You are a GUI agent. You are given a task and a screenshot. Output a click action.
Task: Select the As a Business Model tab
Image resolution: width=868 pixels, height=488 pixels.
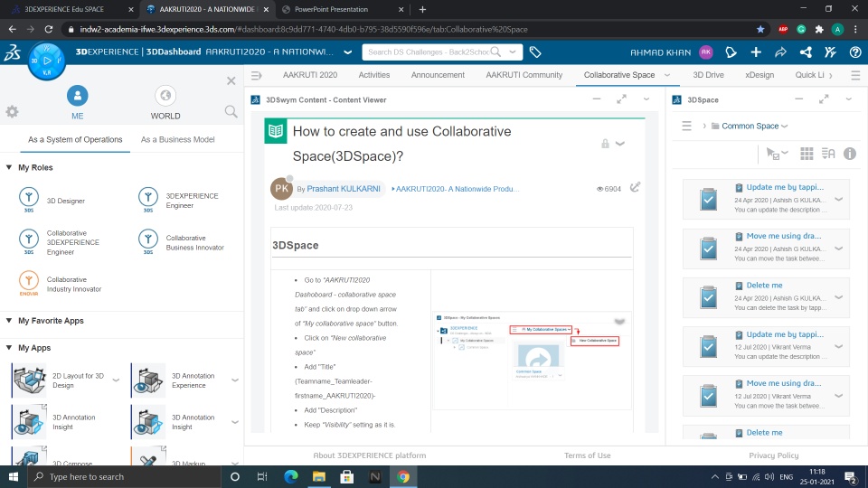178,139
